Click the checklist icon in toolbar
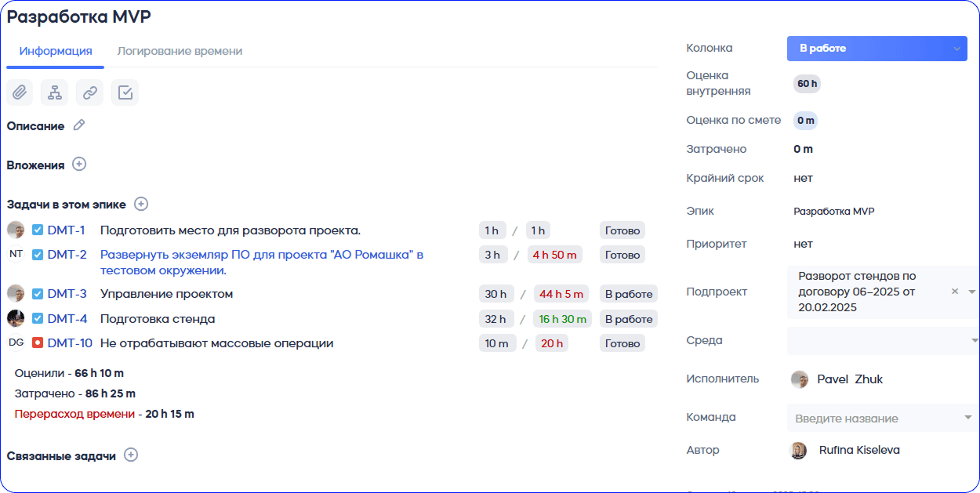The width and height of the screenshot is (980, 493). 125,92
